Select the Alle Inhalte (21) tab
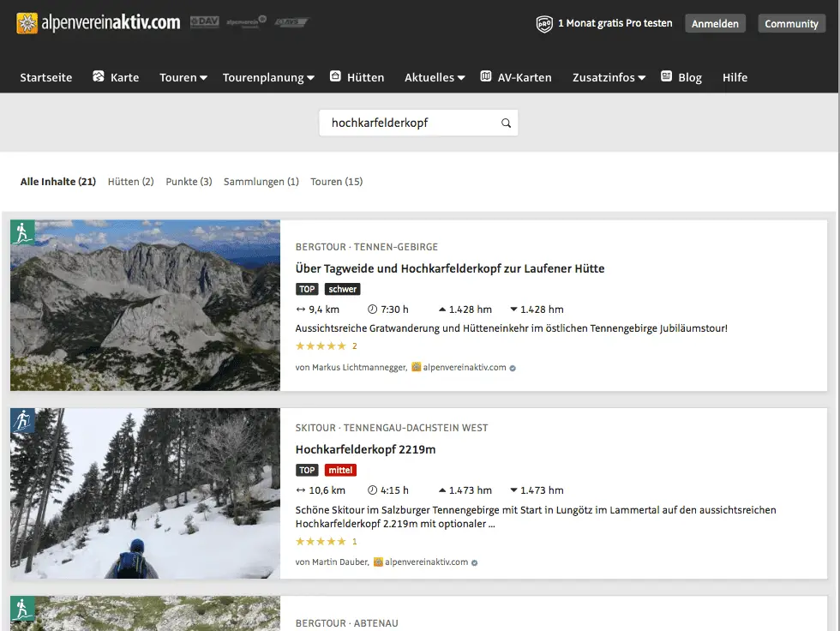 point(58,182)
